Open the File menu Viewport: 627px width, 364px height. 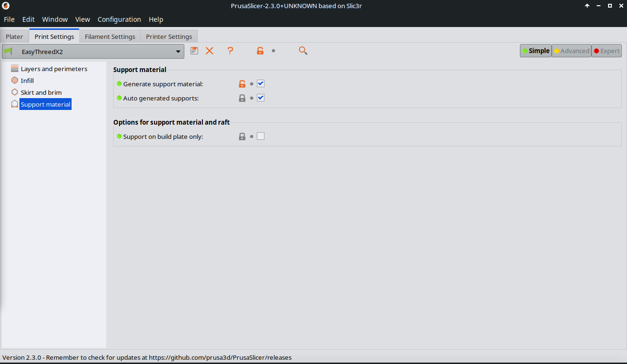coord(9,19)
